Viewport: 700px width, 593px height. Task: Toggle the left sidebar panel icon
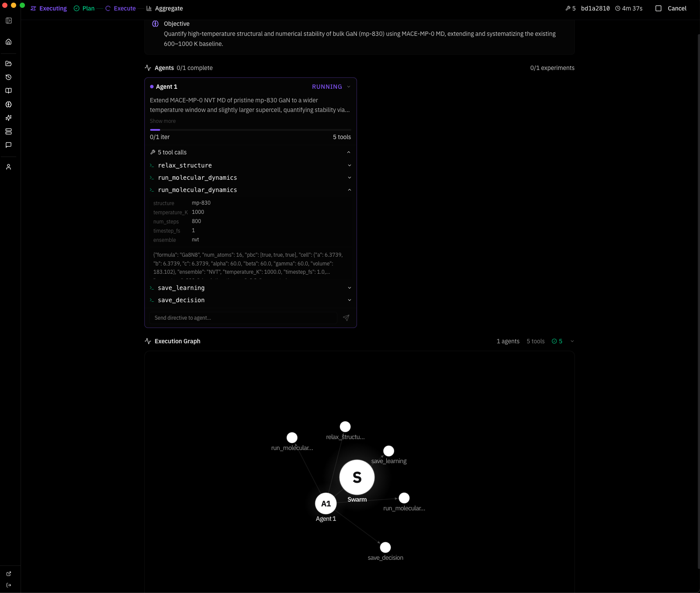point(8,21)
